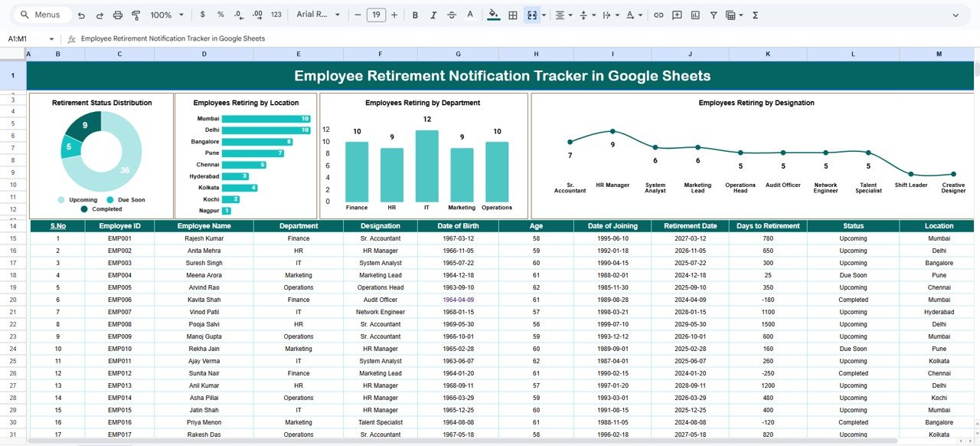980x446 pixels.
Task: Toggle strikethrough formatting
Action: pos(452,15)
